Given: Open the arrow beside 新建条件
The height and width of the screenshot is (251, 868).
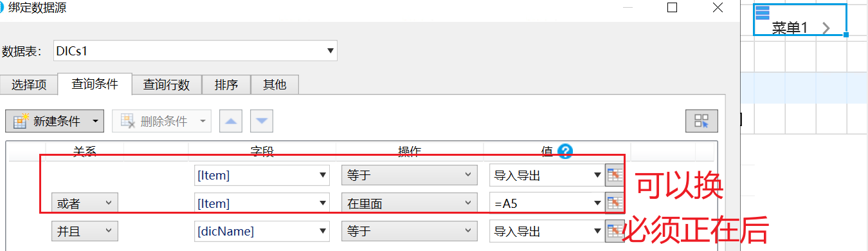Looking at the screenshot, I should [x=96, y=120].
